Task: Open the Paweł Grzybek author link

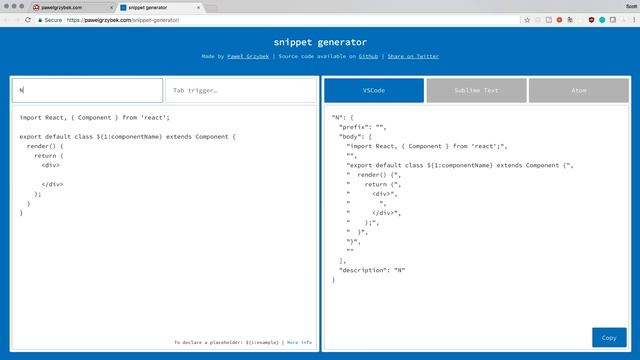Action: [x=248, y=56]
